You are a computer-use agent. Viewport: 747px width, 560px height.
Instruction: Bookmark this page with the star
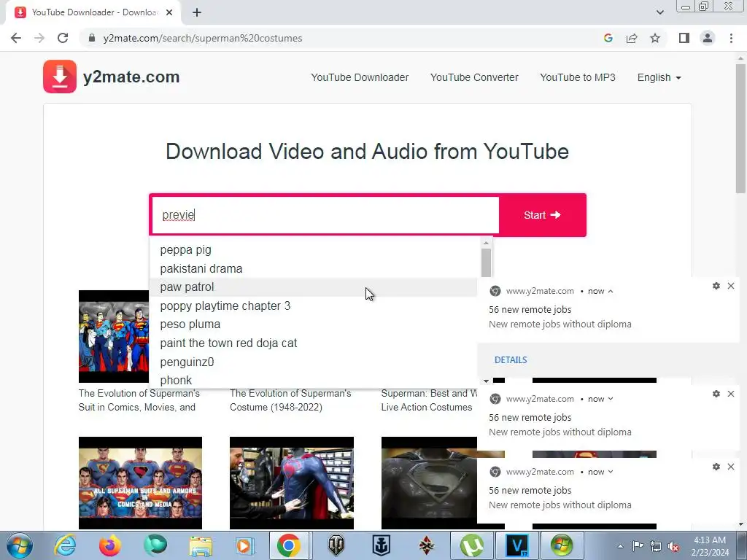(x=655, y=38)
